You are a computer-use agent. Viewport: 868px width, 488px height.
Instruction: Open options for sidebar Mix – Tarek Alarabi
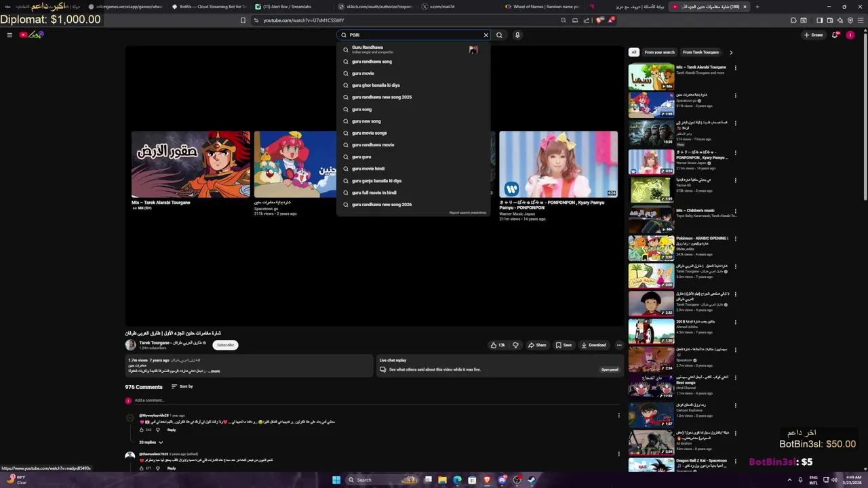[x=735, y=68]
